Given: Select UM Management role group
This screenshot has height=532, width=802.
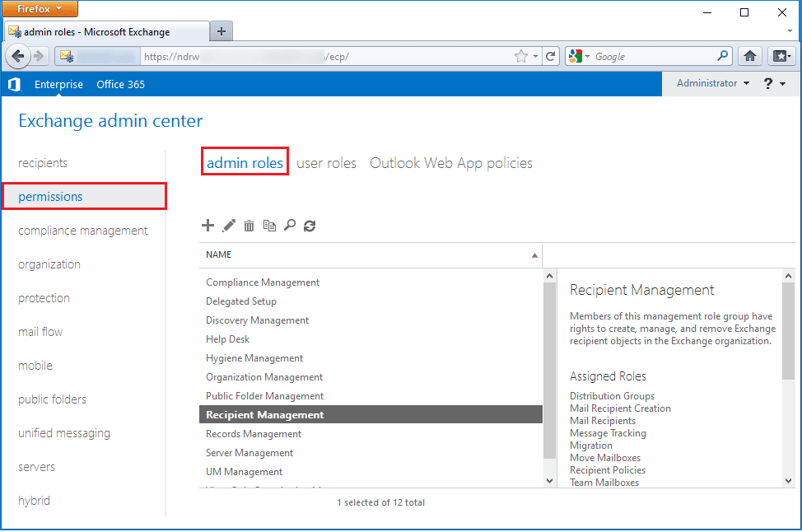Looking at the screenshot, I should point(371,472).
